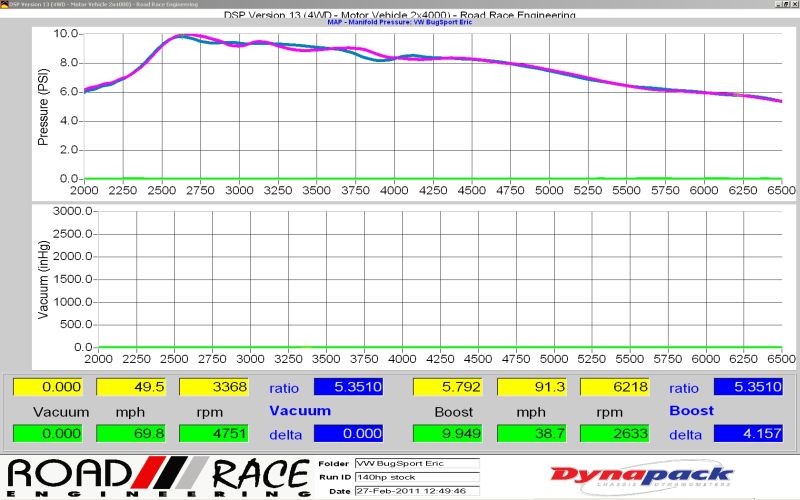Click the green Boost rpm value 2633
Screen dimensions: 800x500
616,433
